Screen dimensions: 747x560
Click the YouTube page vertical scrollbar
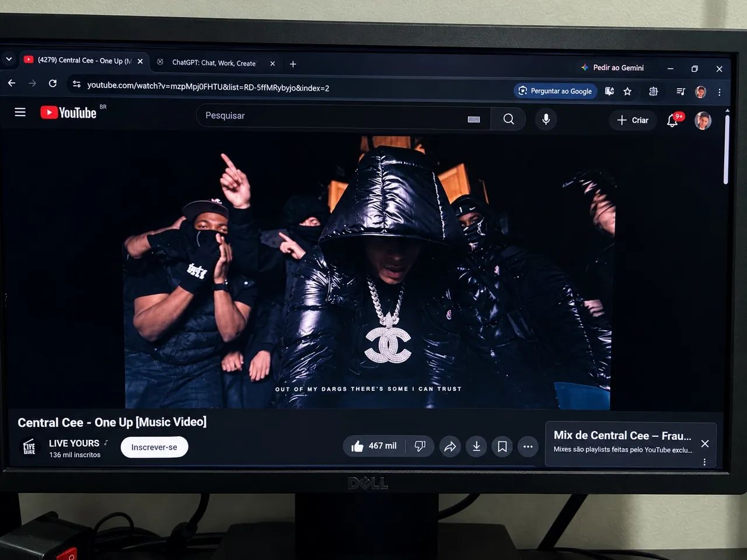726,149
